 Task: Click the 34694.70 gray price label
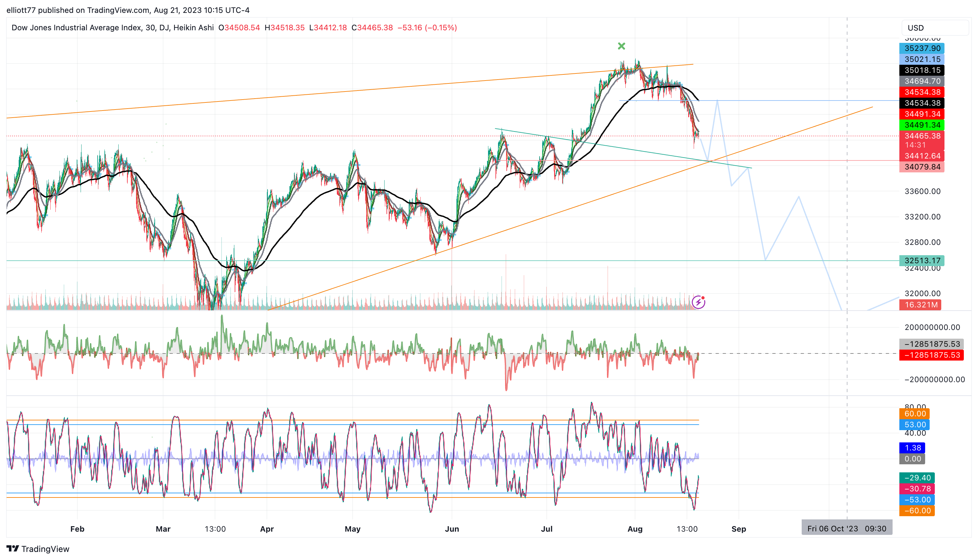point(922,81)
